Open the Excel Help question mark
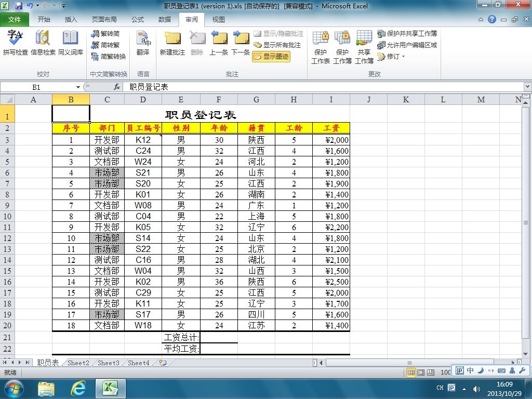 click(x=492, y=19)
